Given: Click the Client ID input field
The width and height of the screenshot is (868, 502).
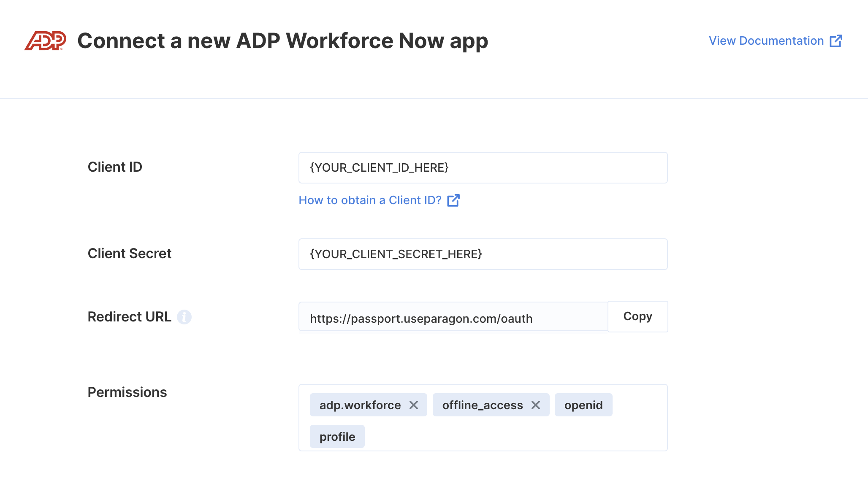Looking at the screenshot, I should (483, 168).
